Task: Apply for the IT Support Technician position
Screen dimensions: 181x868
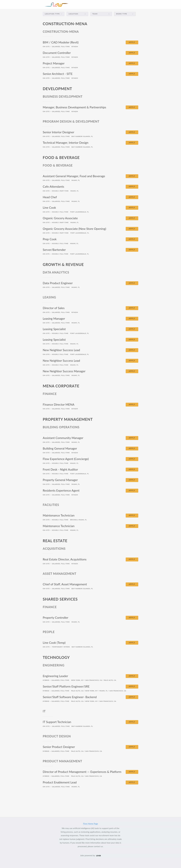Action: 132,722
